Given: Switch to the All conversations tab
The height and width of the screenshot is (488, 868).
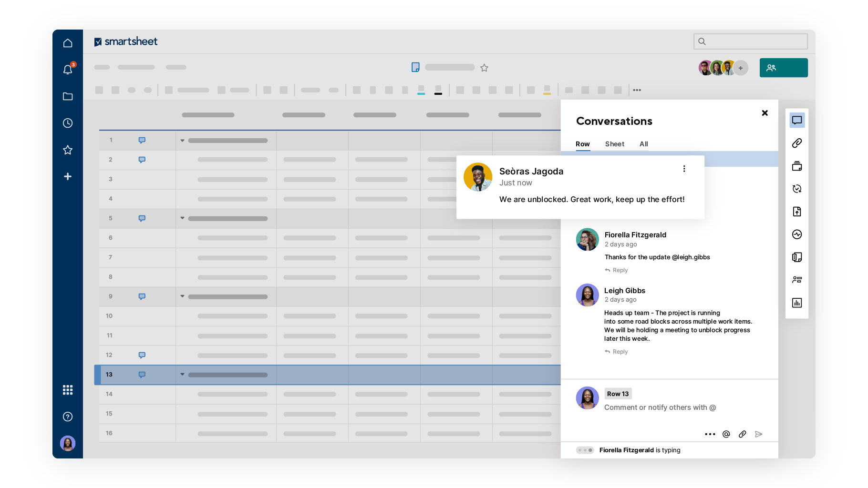Looking at the screenshot, I should [x=643, y=144].
